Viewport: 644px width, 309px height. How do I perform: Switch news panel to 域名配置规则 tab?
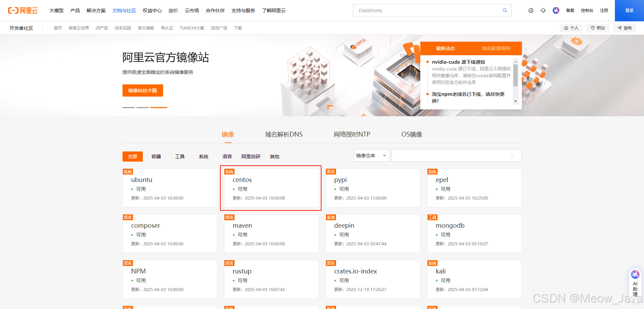[496, 48]
